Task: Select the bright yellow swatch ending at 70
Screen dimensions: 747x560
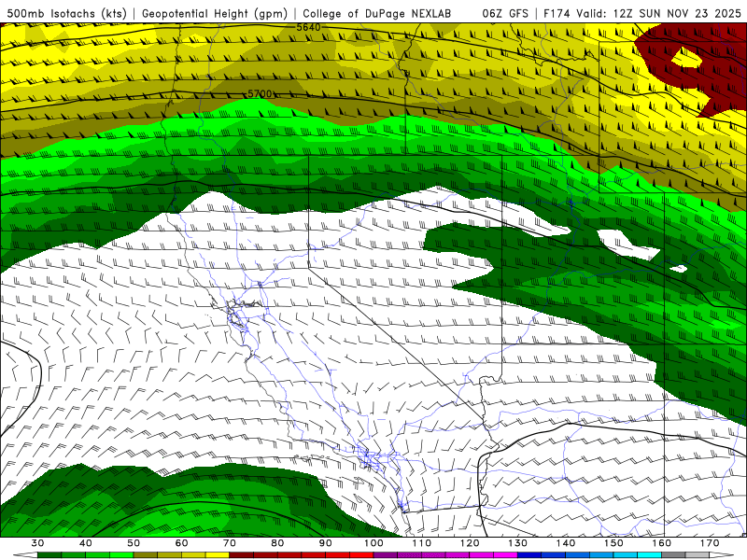Action: [218, 555]
